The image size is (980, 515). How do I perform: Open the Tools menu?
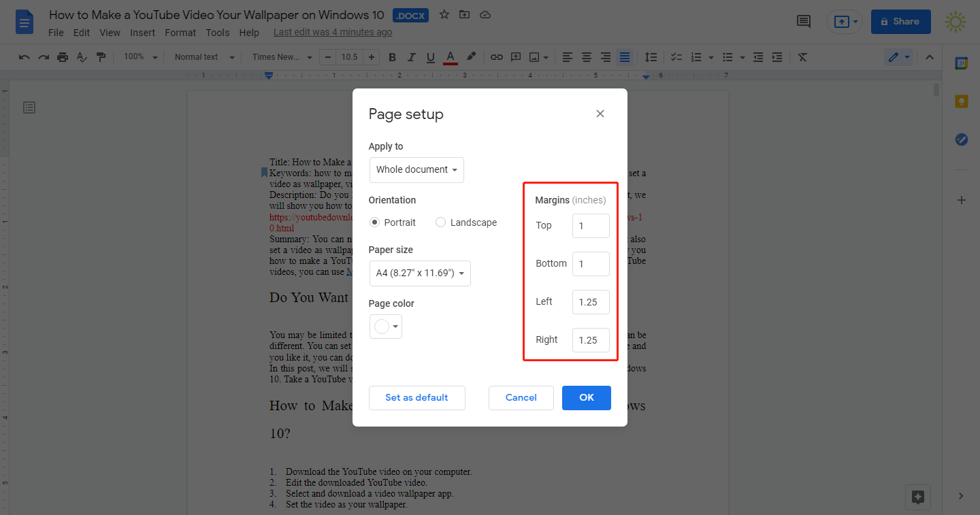[218, 33]
